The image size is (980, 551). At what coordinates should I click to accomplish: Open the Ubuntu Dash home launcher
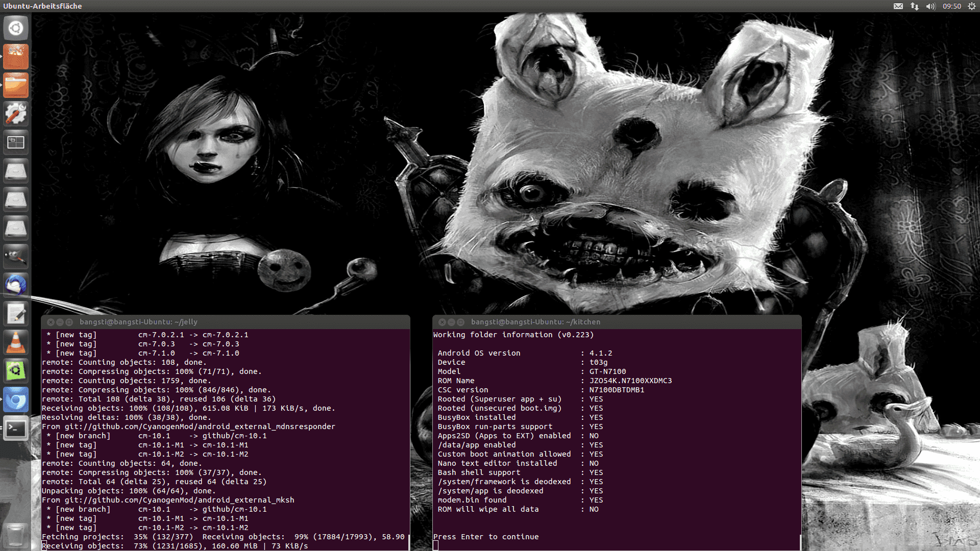coord(16,28)
